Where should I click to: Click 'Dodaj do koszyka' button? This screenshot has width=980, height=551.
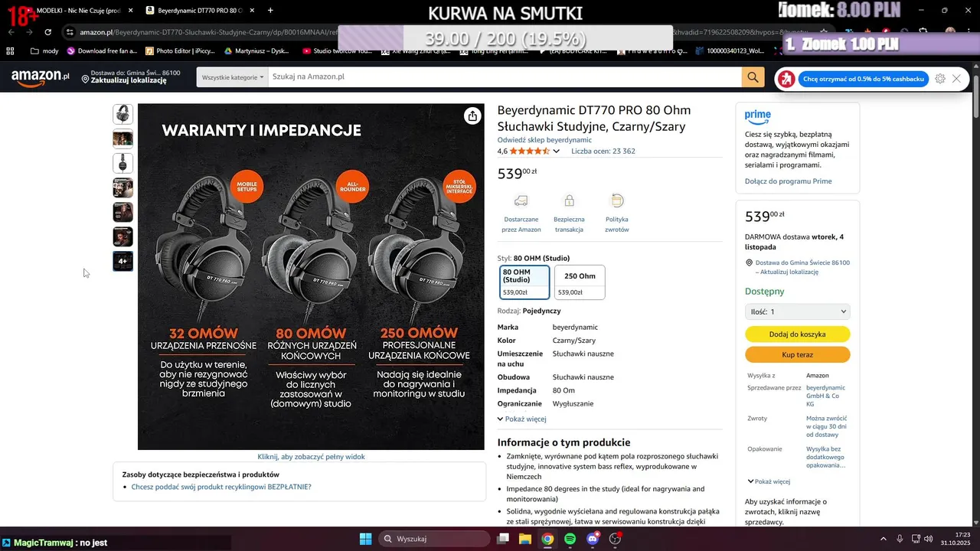(x=797, y=334)
